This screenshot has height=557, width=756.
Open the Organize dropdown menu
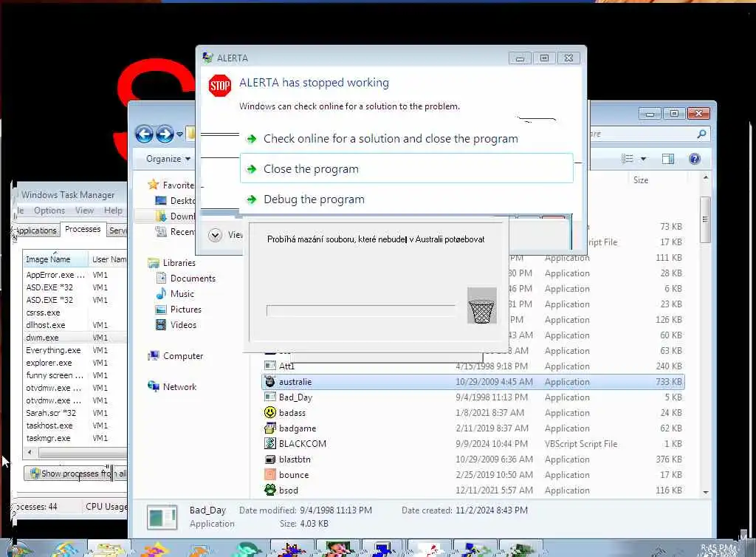168,159
